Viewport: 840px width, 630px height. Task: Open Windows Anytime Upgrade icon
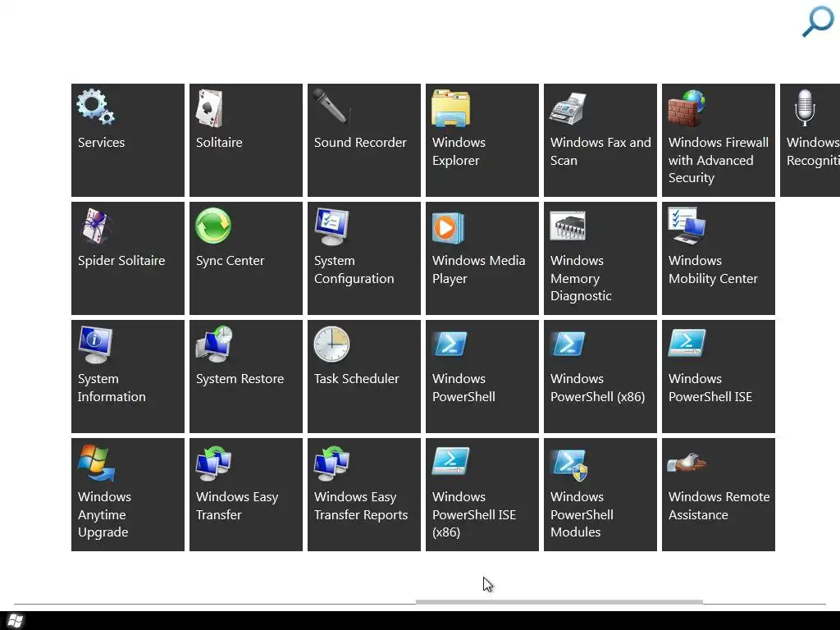pyautogui.click(x=96, y=463)
